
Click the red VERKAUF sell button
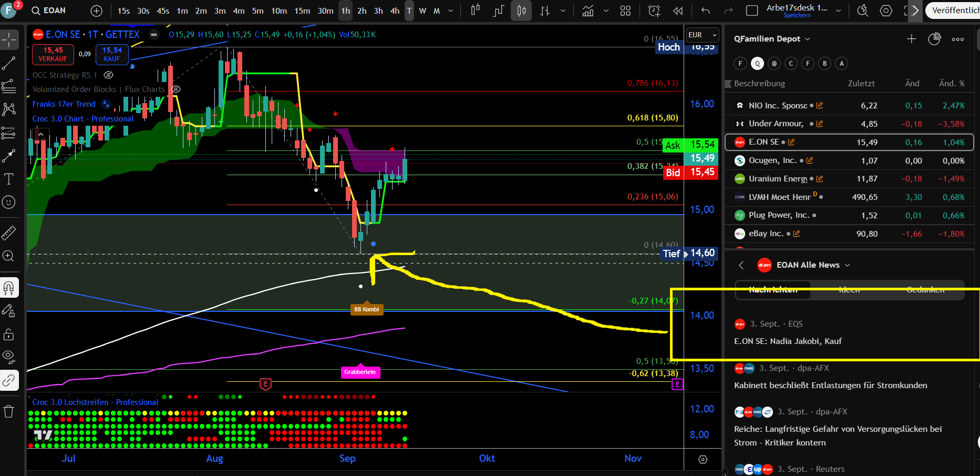tap(53, 54)
